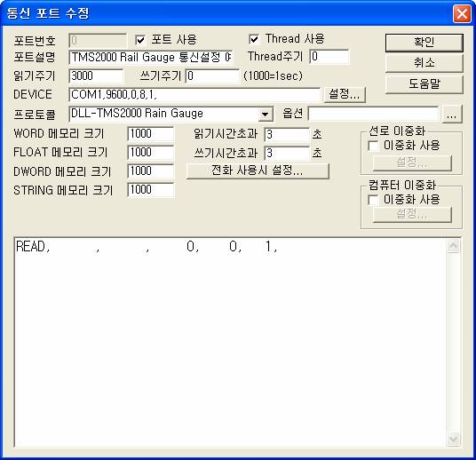476x460 pixels.
Task: Click the ellipsis button beside 옵션
Action: (452, 115)
